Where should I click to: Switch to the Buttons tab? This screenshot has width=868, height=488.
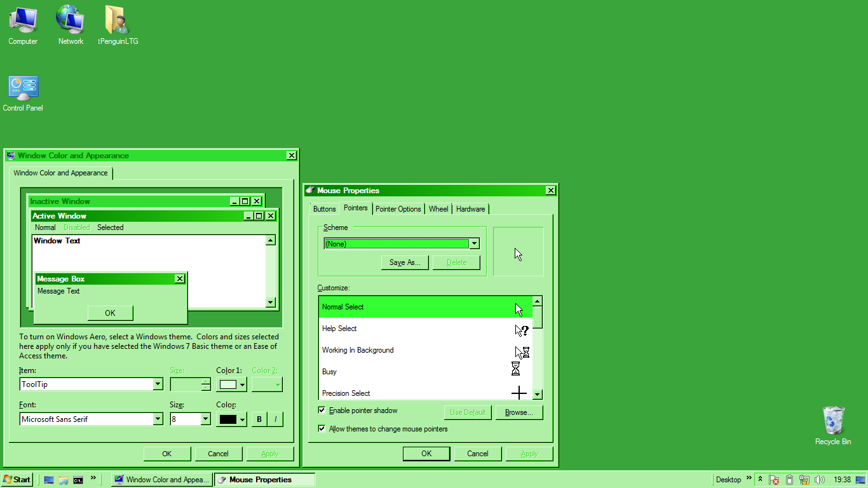[x=325, y=209]
